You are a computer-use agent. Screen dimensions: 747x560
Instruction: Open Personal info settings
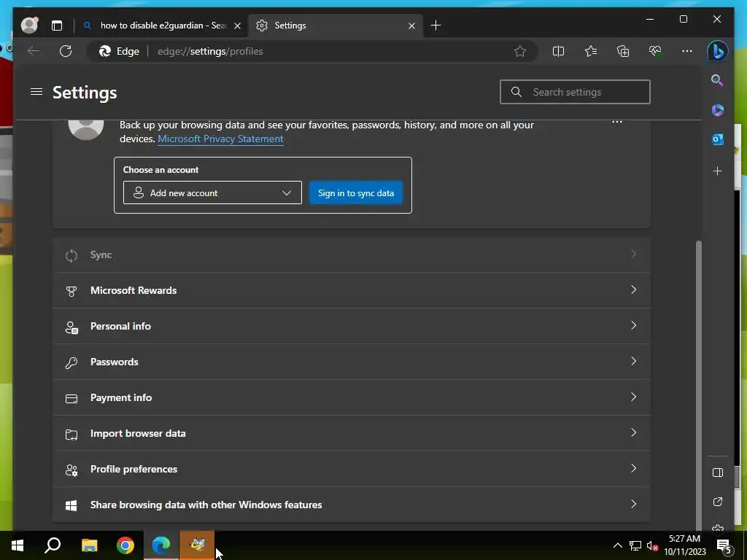click(352, 326)
